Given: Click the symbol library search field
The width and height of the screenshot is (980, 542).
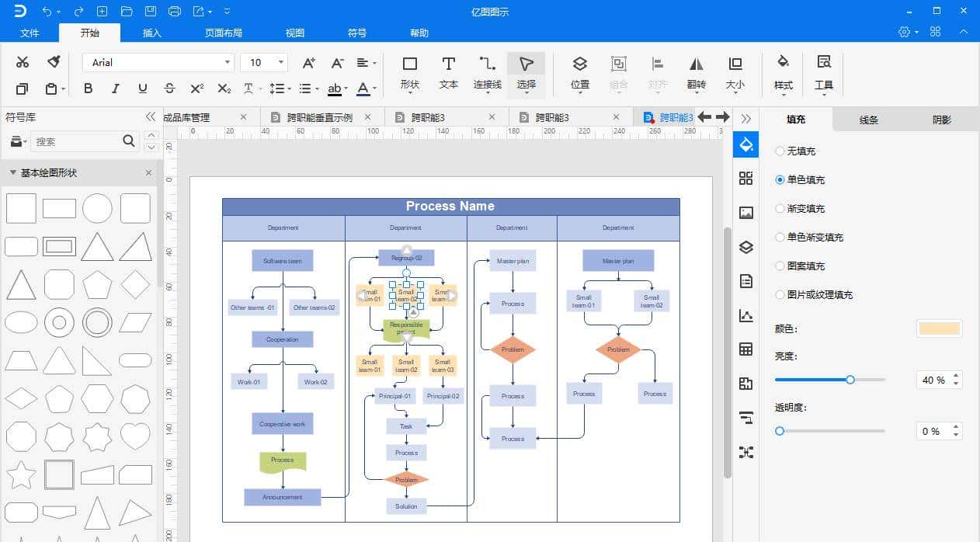Looking at the screenshot, I should coord(76,141).
